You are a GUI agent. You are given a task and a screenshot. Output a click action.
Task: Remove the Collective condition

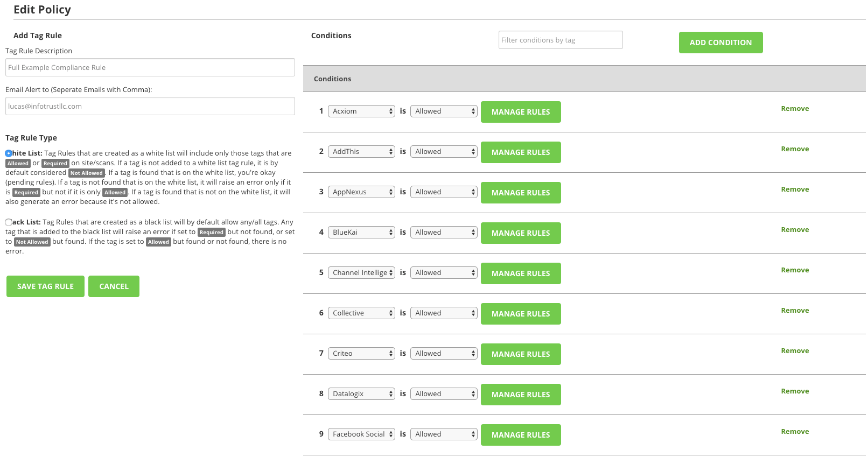pos(795,311)
